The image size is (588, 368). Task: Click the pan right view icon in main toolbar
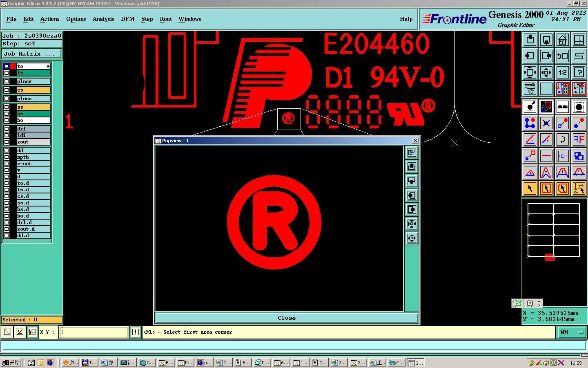click(546, 56)
